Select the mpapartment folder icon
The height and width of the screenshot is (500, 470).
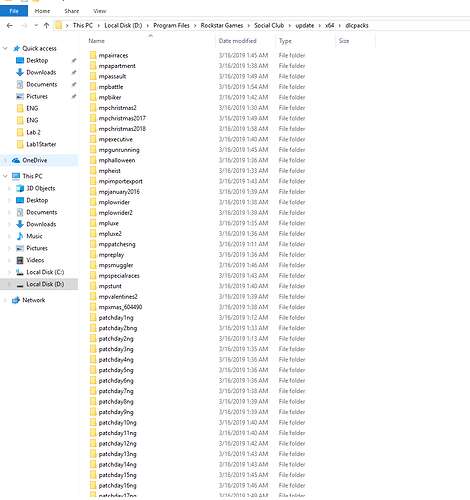coord(93,66)
